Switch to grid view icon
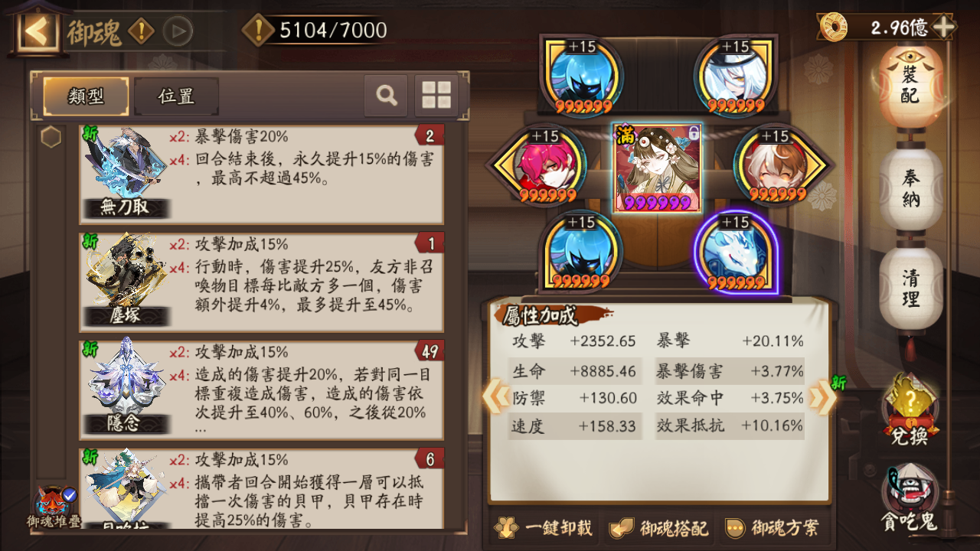980x551 pixels. pyautogui.click(x=436, y=96)
